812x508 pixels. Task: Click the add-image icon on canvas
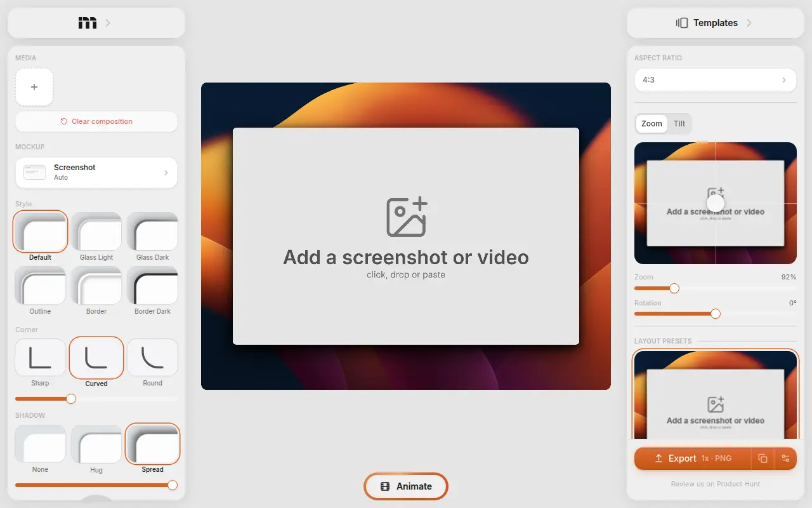407,217
